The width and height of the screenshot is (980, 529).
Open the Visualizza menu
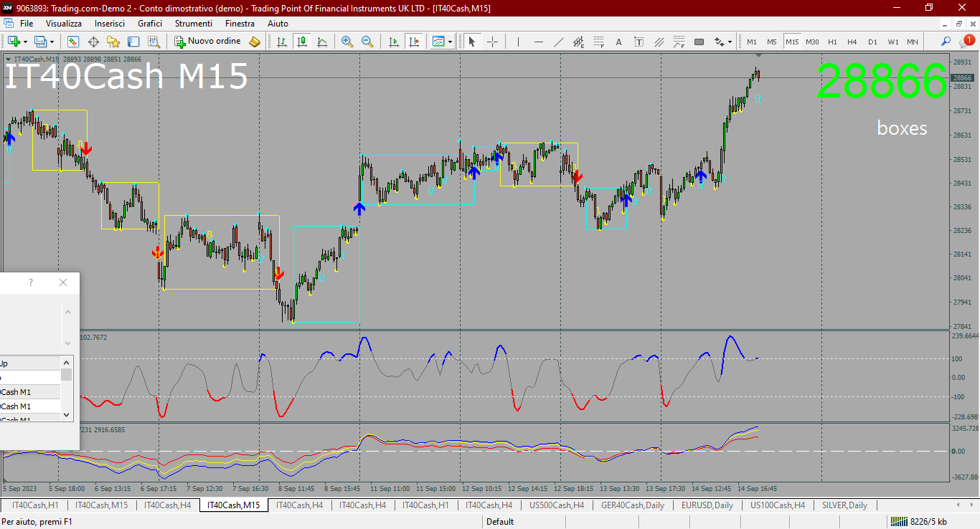point(64,23)
